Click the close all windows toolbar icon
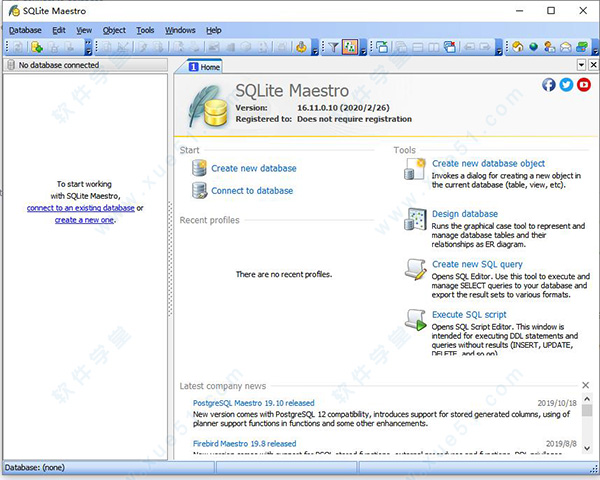The height and width of the screenshot is (480, 600). click(x=450, y=47)
